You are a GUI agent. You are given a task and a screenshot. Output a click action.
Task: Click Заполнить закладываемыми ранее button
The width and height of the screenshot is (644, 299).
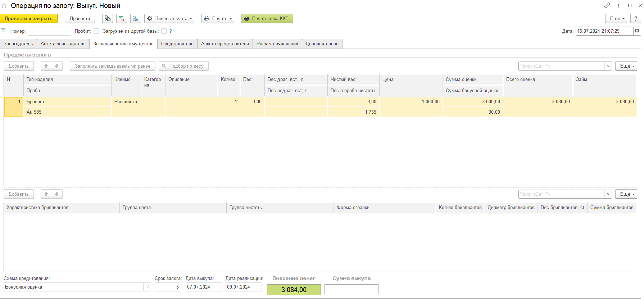(113, 66)
